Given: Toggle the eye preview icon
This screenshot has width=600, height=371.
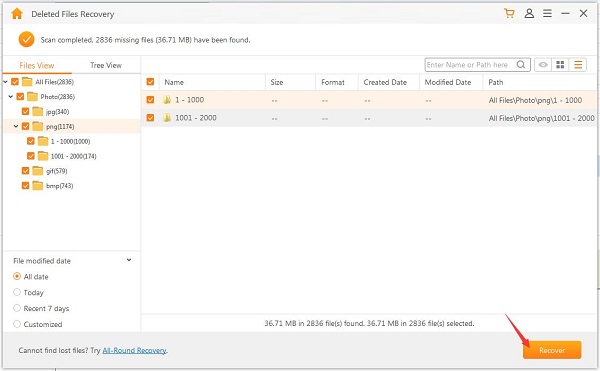Looking at the screenshot, I should pos(543,65).
